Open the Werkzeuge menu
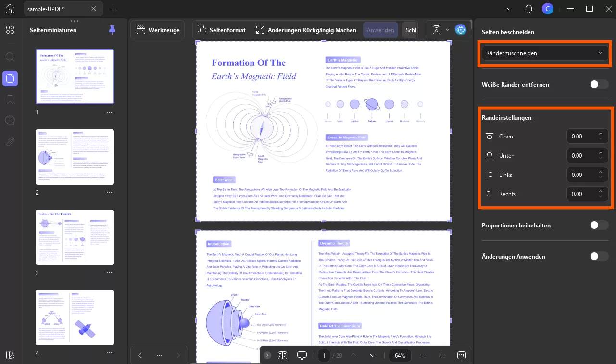Image resolution: width=616 pixels, height=364 pixels. 158,30
